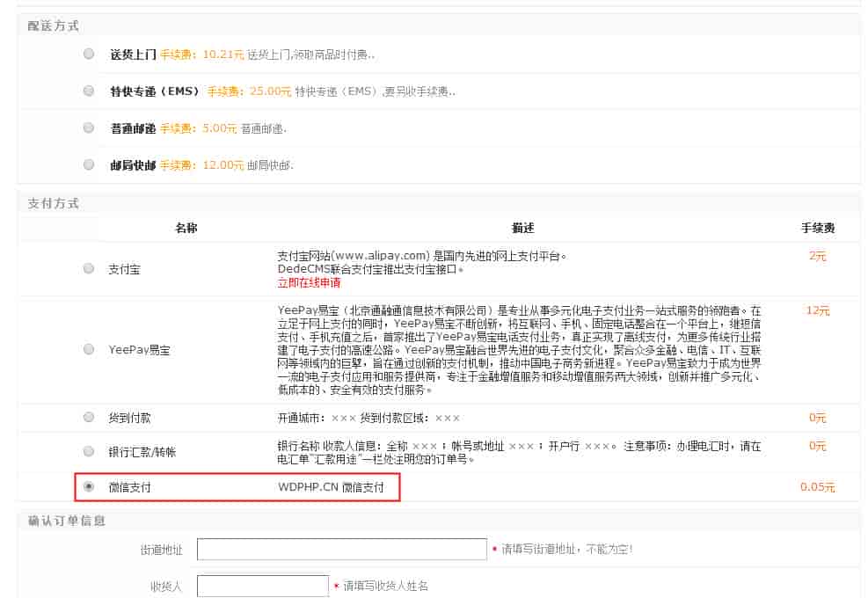Click the 确认订单信息 section heading
Screen dimensions: 868x598
(66, 521)
